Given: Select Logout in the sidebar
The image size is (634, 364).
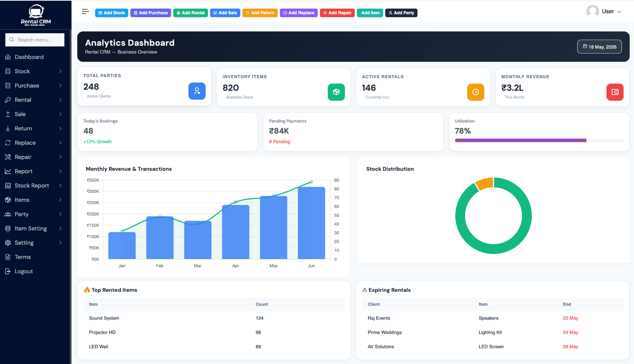Looking at the screenshot, I should pyautogui.click(x=35, y=271).
